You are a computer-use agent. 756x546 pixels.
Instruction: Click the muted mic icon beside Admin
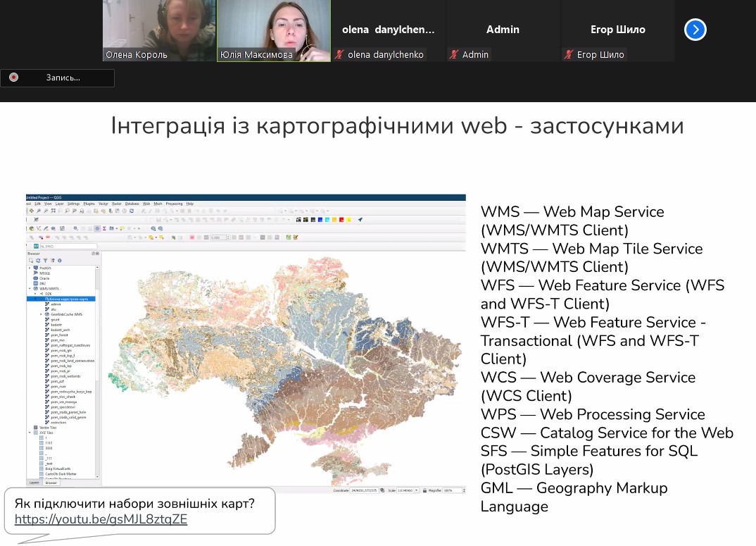click(x=454, y=54)
